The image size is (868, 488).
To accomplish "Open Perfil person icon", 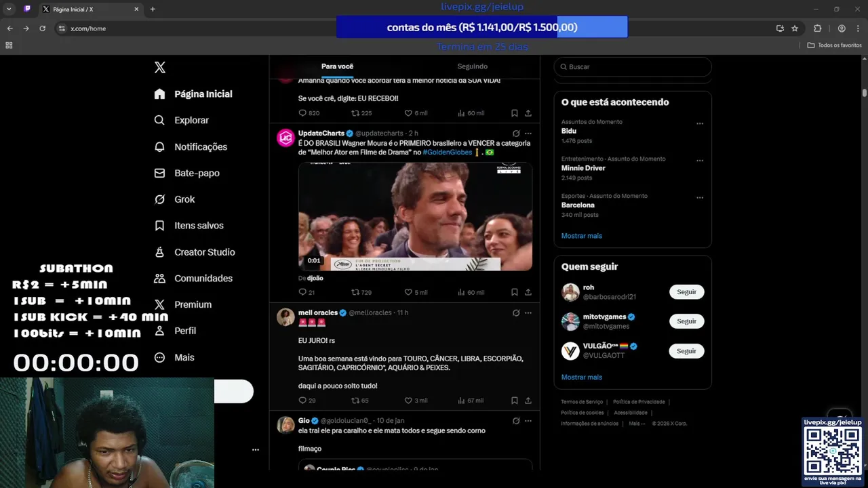I will coord(159,331).
